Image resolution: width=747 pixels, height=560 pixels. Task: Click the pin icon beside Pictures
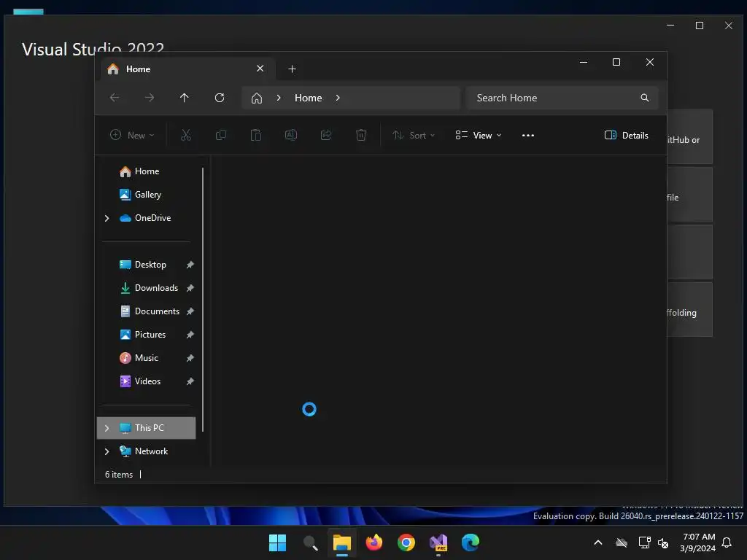[190, 335]
